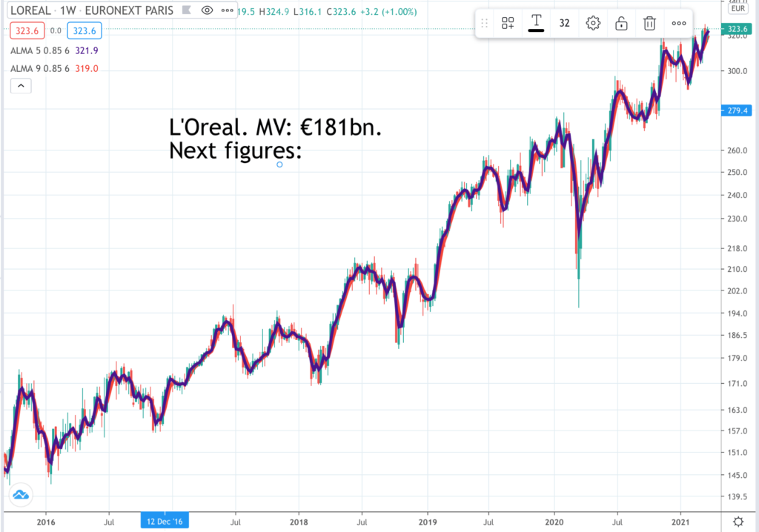This screenshot has width=759, height=532.
Task: Click the 210.0 price axis label
Action: point(738,269)
